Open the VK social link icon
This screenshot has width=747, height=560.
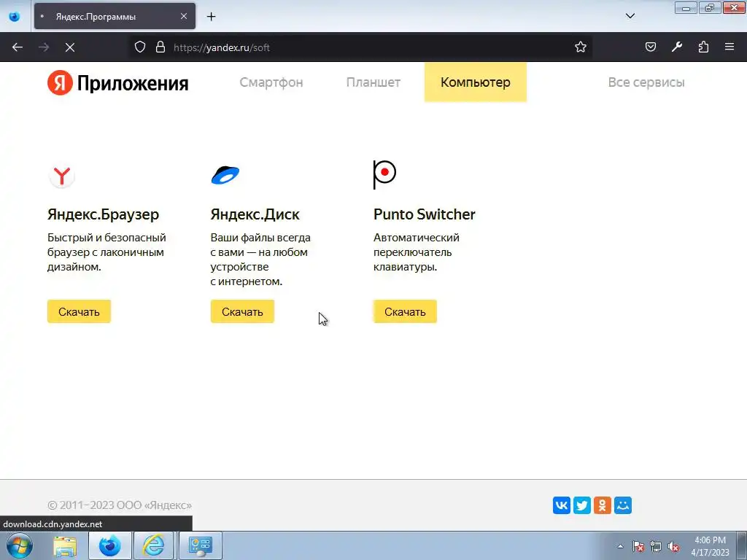click(x=562, y=505)
